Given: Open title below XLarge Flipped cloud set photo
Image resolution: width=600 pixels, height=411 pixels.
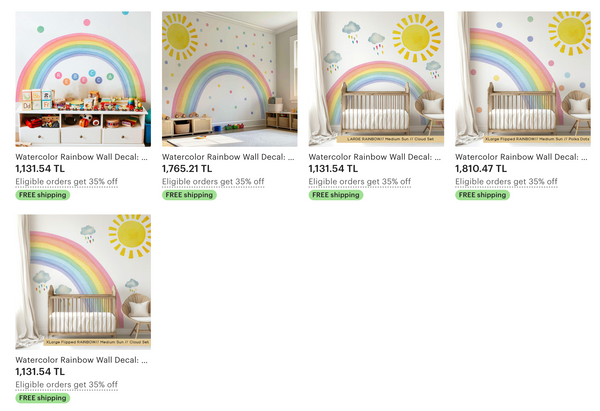Looking at the screenshot, I should tap(81, 360).
